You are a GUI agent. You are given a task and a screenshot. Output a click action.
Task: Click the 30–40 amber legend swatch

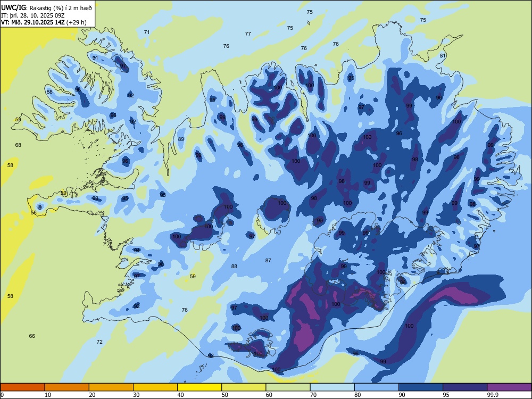(x=155, y=387)
